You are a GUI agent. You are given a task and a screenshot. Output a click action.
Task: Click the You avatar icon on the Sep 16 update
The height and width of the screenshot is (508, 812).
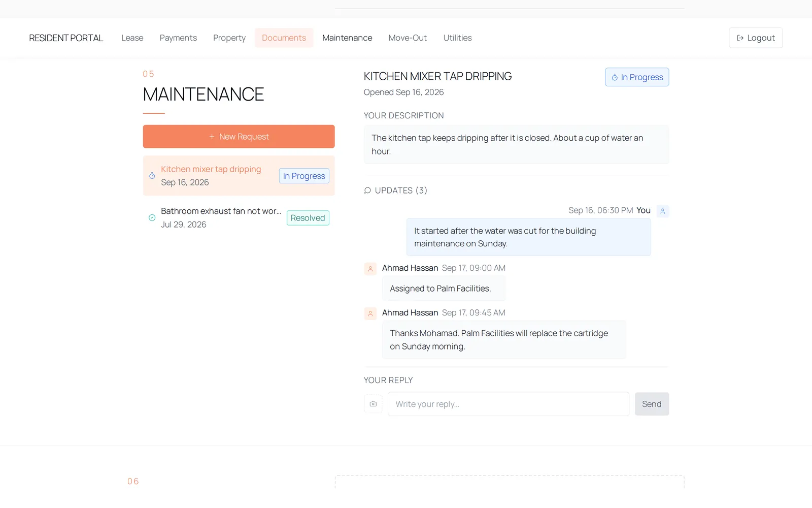pos(663,211)
